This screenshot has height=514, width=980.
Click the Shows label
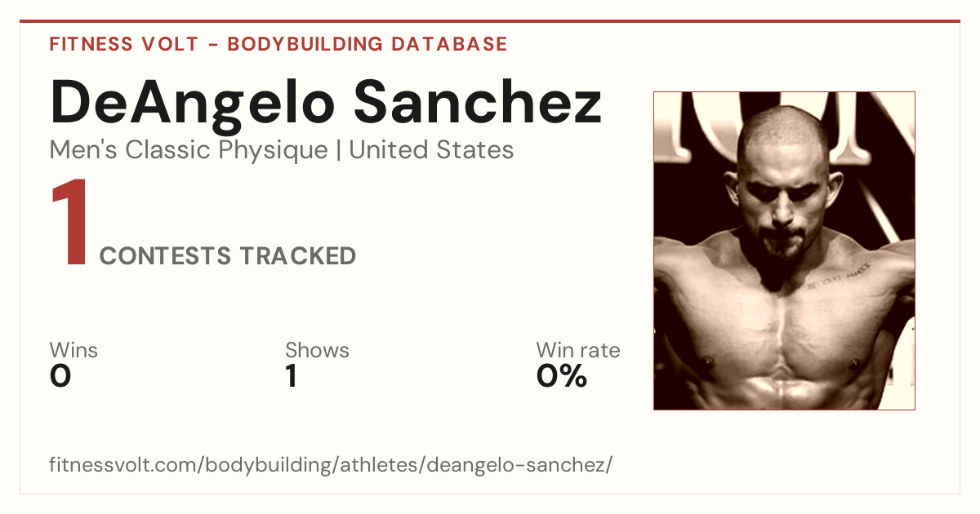317,350
